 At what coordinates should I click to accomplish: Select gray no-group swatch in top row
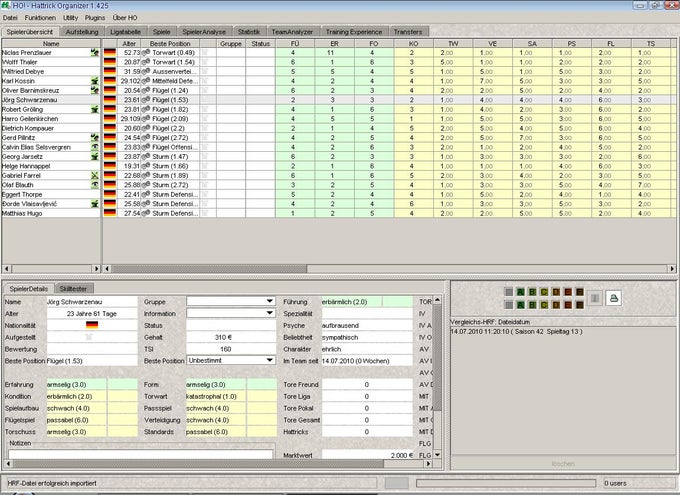509,292
